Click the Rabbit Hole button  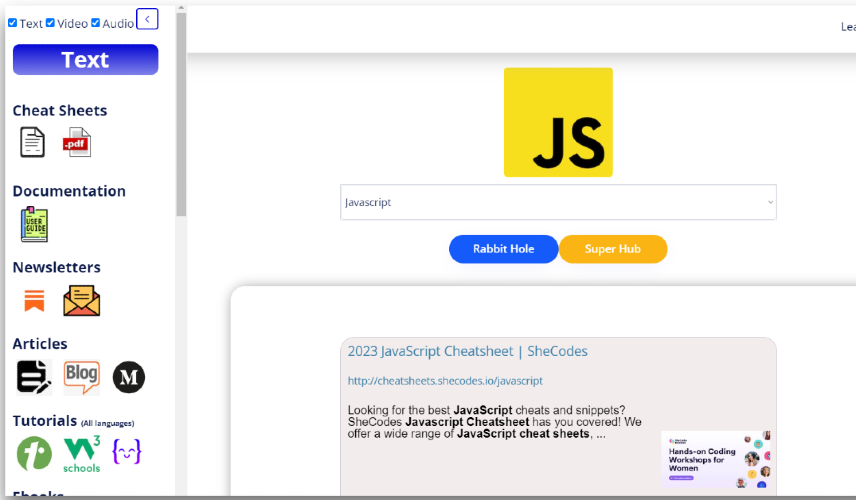(503, 249)
